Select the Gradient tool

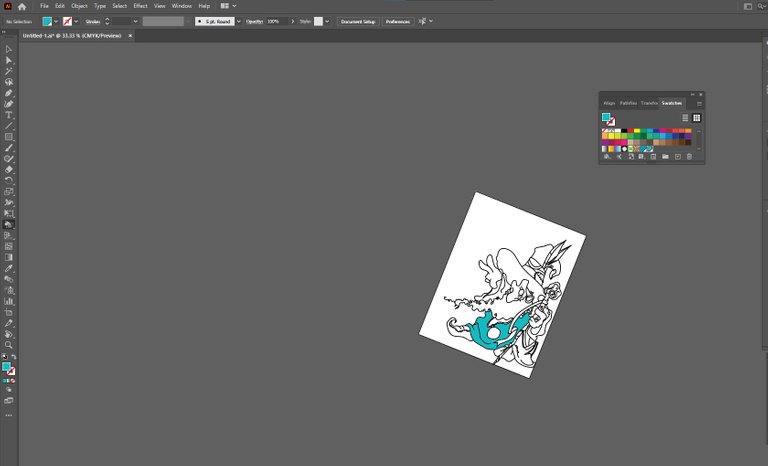8,257
